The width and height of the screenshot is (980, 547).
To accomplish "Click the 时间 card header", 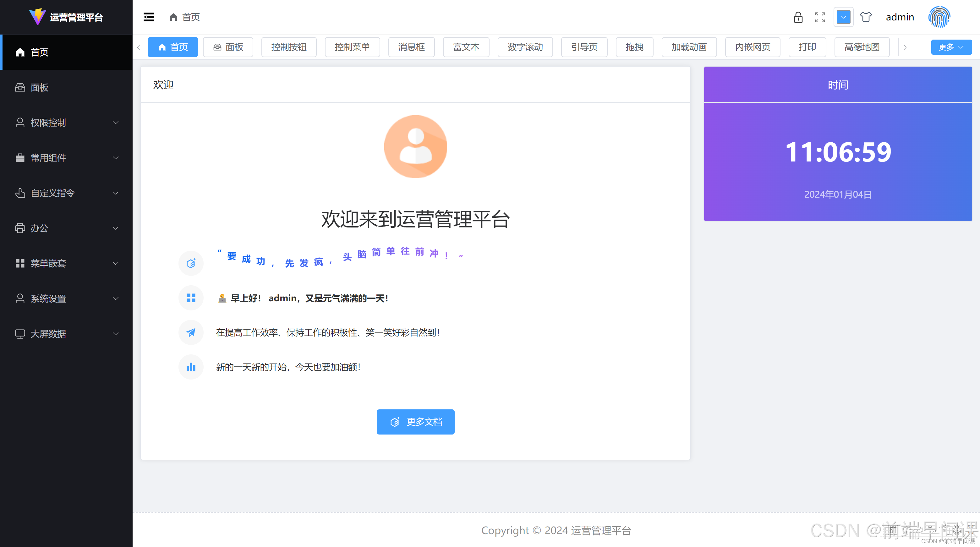I will point(838,85).
